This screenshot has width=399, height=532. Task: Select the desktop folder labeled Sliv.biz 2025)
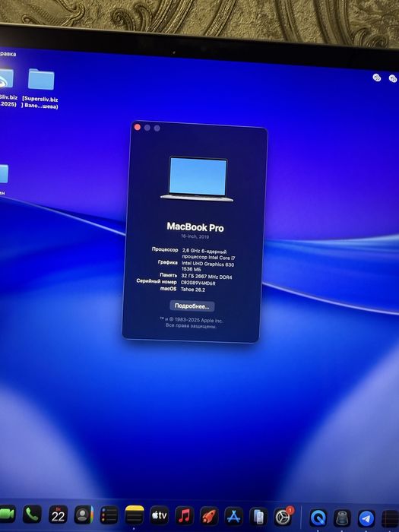(x=8, y=87)
